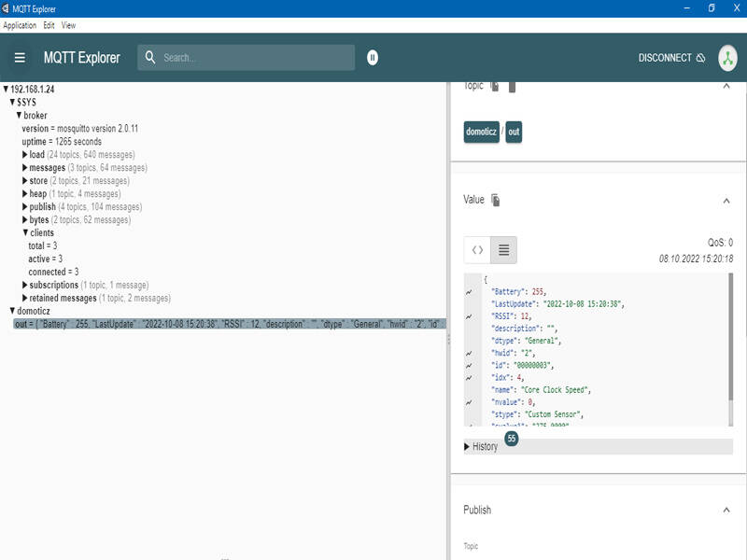
Task: Delete topic with the trash icon
Action: 512,86
